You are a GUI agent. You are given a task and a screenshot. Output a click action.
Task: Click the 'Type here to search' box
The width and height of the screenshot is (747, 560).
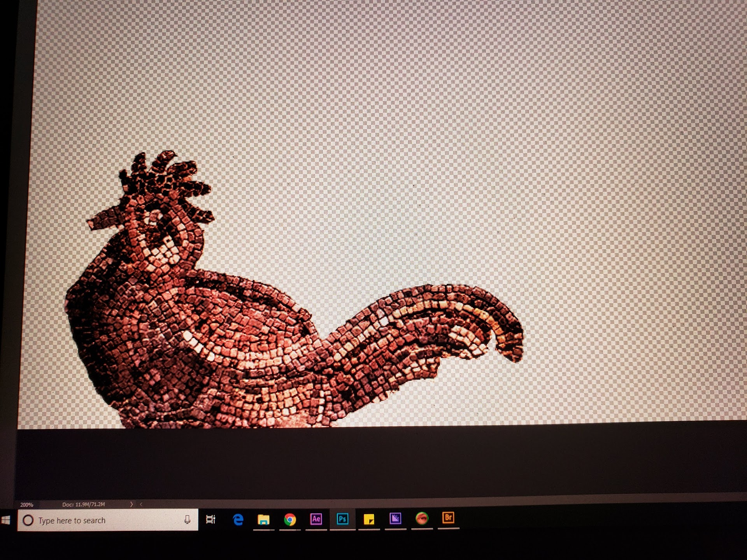click(108, 520)
